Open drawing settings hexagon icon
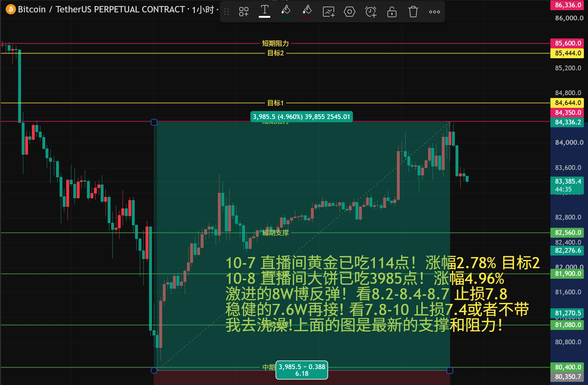Image resolution: width=588 pixels, height=385 pixels. pos(349,12)
